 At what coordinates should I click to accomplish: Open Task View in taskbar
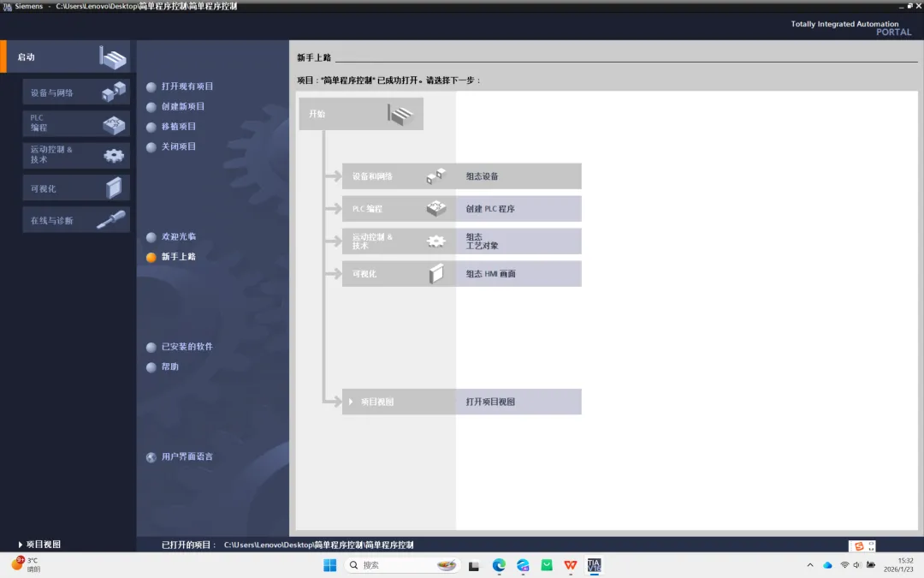coord(474,566)
